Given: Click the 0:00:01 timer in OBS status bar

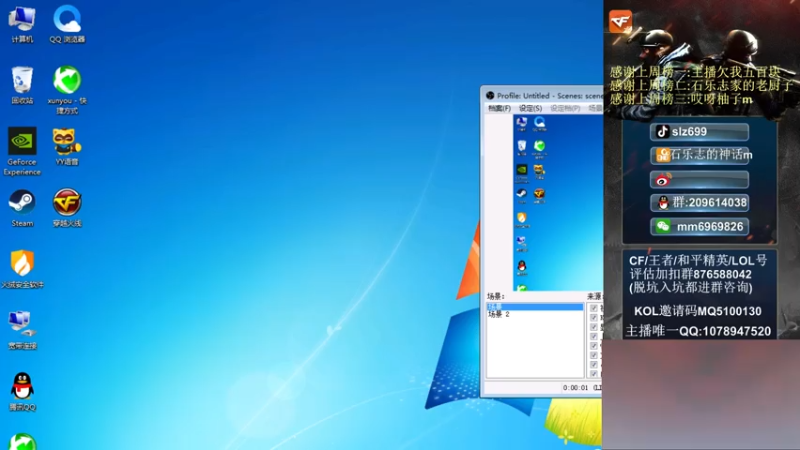Looking at the screenshot, I should point(575,388).
